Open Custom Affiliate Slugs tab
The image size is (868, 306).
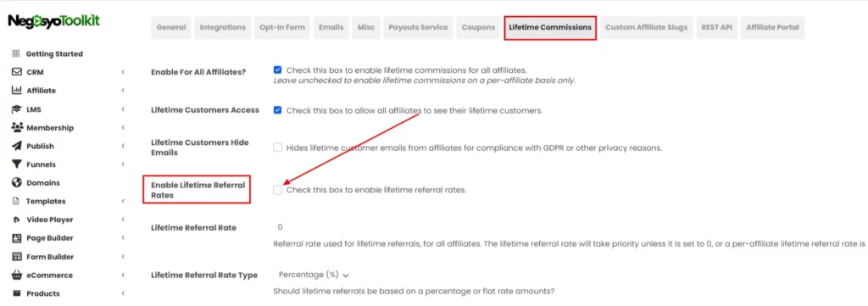click(646, 27)
